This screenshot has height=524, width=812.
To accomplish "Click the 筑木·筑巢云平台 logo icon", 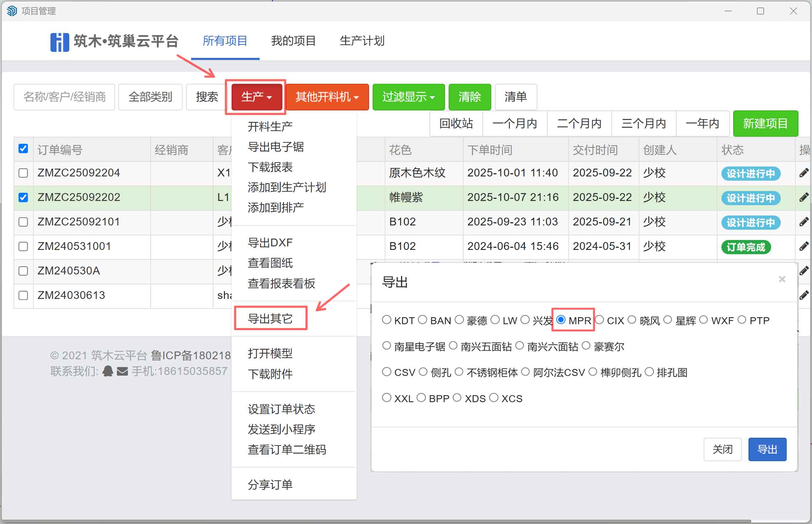I will pyautogui.click(x=60, y=42).
